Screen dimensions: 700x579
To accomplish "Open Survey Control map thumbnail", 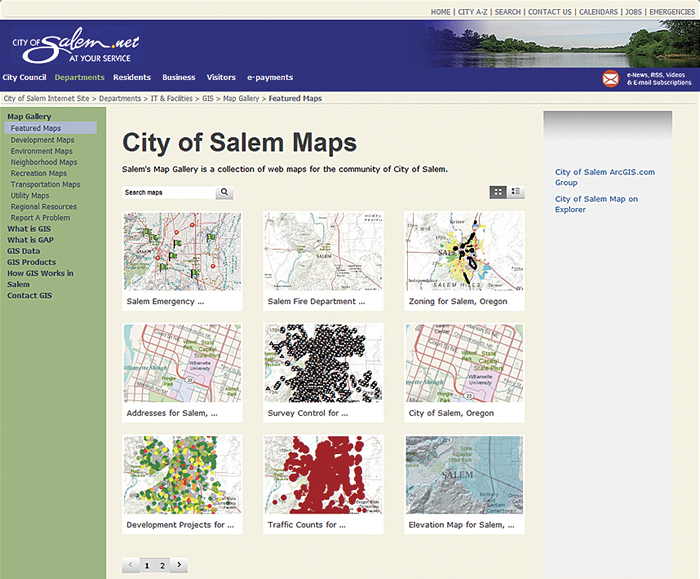I will tap(323, 363).
